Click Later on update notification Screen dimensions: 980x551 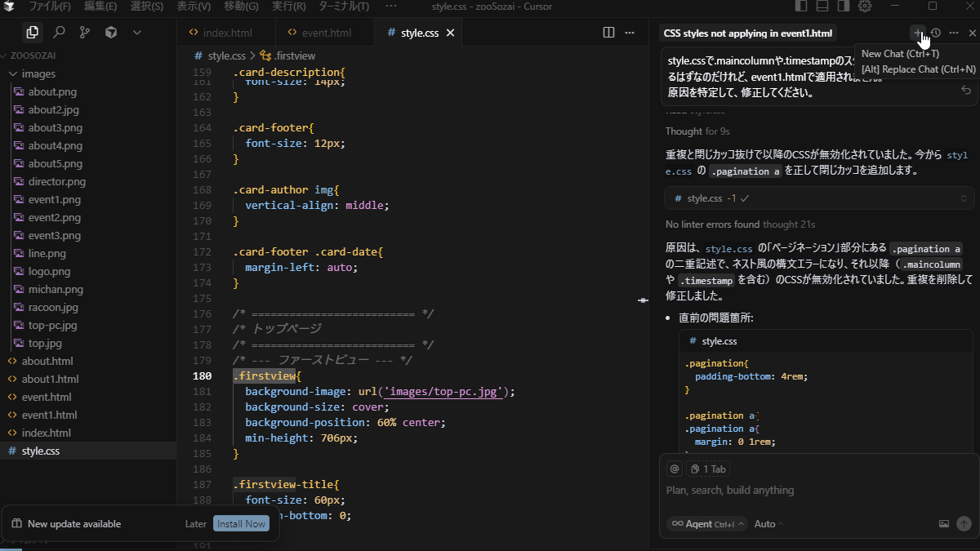[x=196, y=524]
